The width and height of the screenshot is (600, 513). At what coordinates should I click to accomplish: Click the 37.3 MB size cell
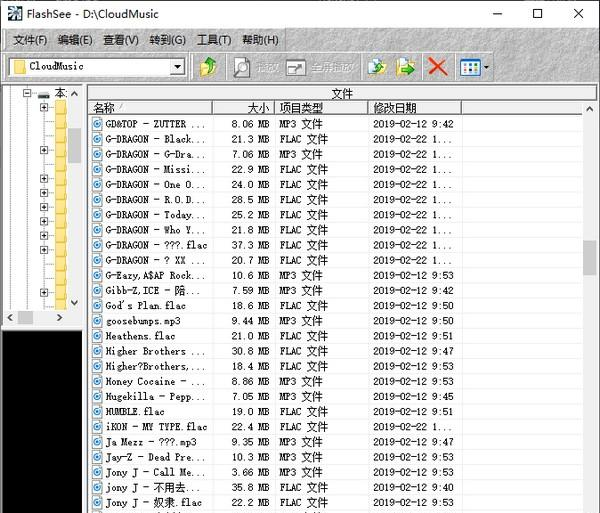coord(250,245)
